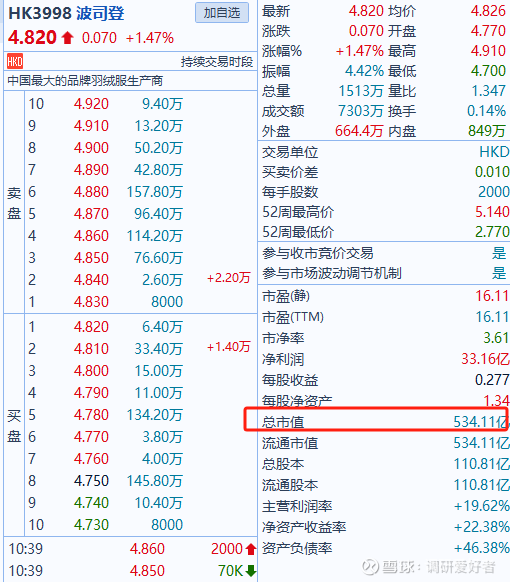Select sell level 3 price 4.850
This screenshot has width=510, height=582.
tap(91, 258)
